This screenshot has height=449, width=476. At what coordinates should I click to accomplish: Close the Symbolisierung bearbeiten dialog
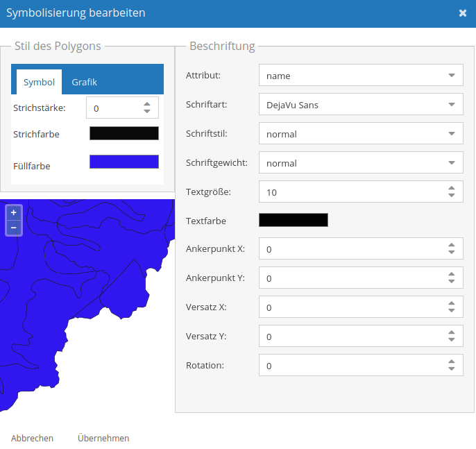pos(462,13)
